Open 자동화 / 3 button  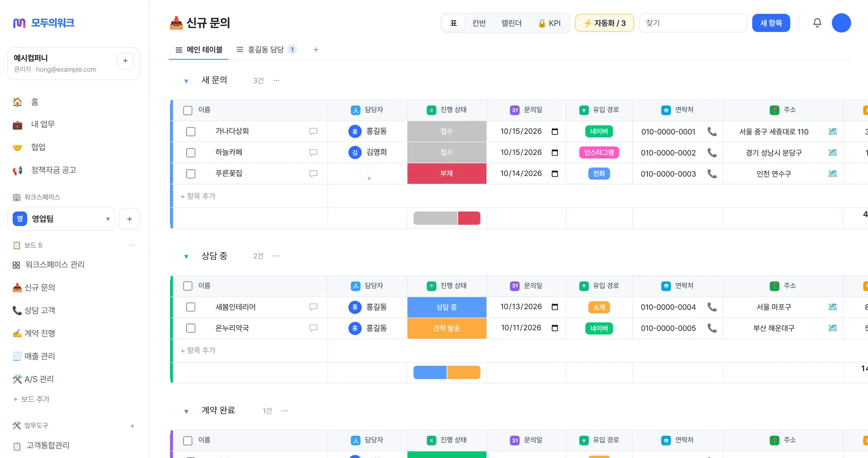(x=604, y=23)
